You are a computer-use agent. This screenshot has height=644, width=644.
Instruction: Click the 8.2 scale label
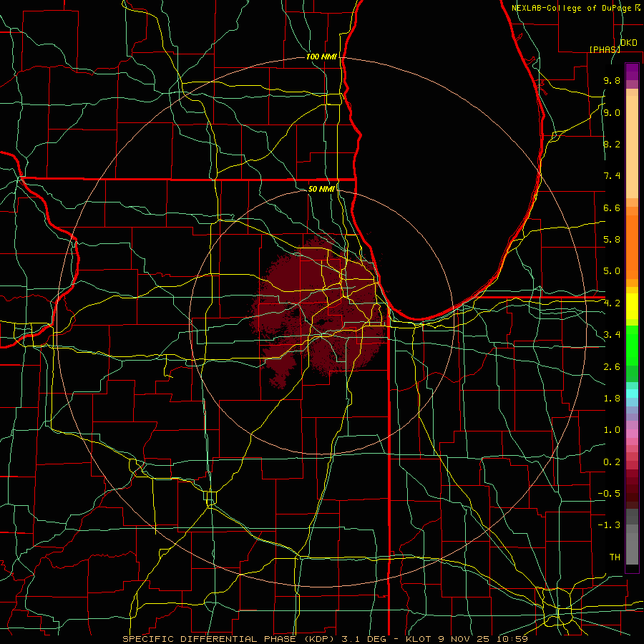612,144
